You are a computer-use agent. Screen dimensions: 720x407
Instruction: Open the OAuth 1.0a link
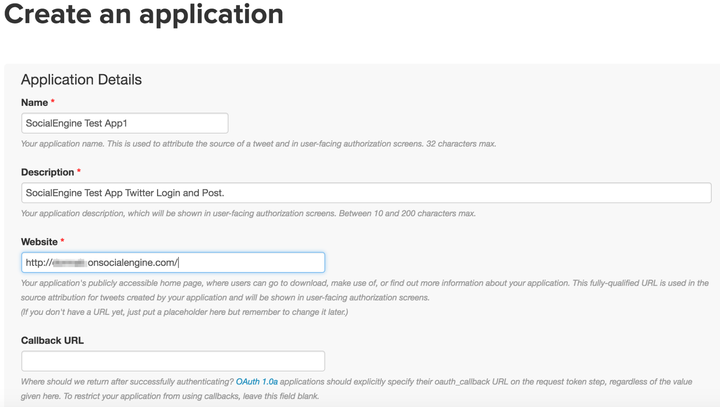[x=257, y=382]
